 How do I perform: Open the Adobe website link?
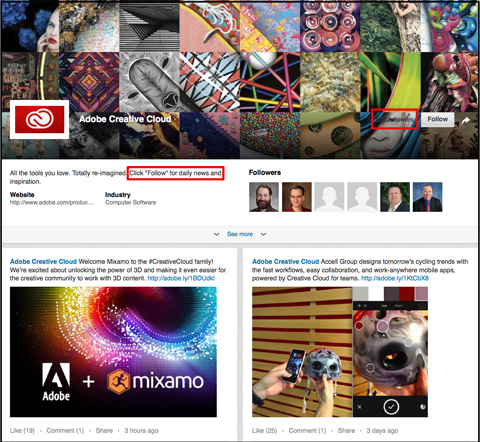point(52,202)
